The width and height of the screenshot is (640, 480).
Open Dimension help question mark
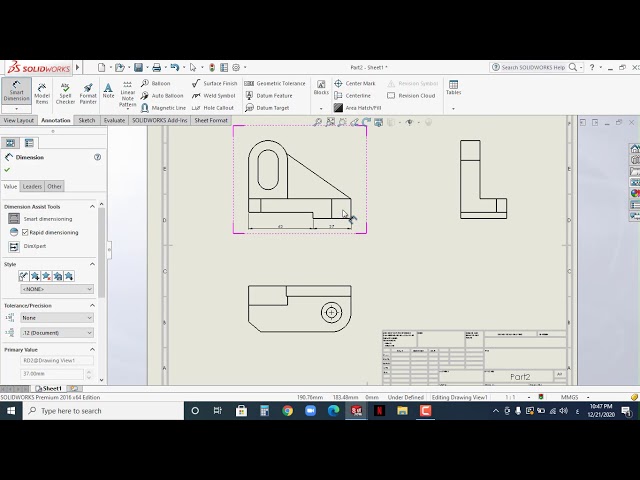click(98, 157)
